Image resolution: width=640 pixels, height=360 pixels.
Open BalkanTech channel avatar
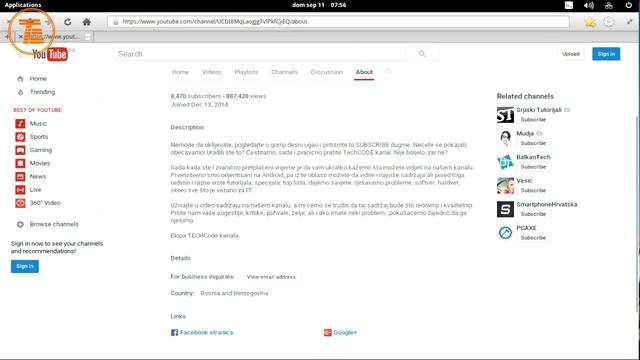(x=505, y=162)
